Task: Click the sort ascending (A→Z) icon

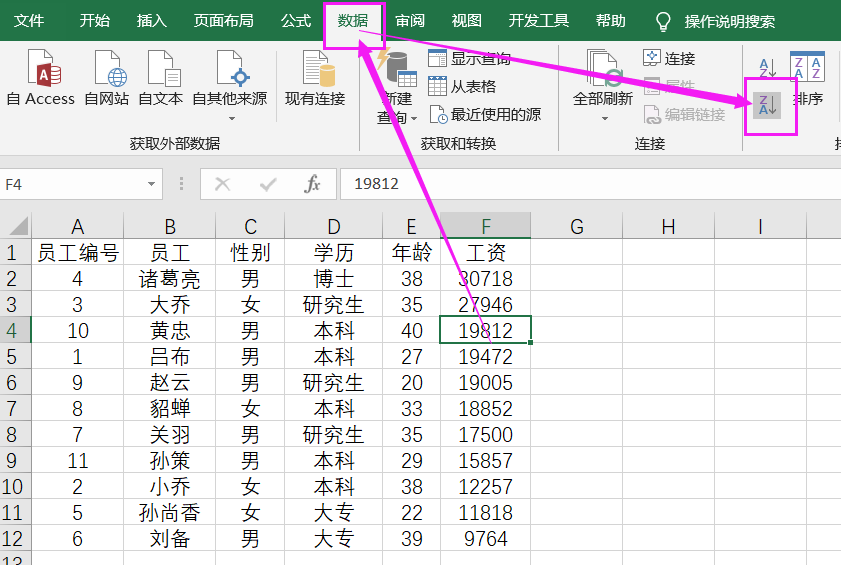Action: click(768, 68)
